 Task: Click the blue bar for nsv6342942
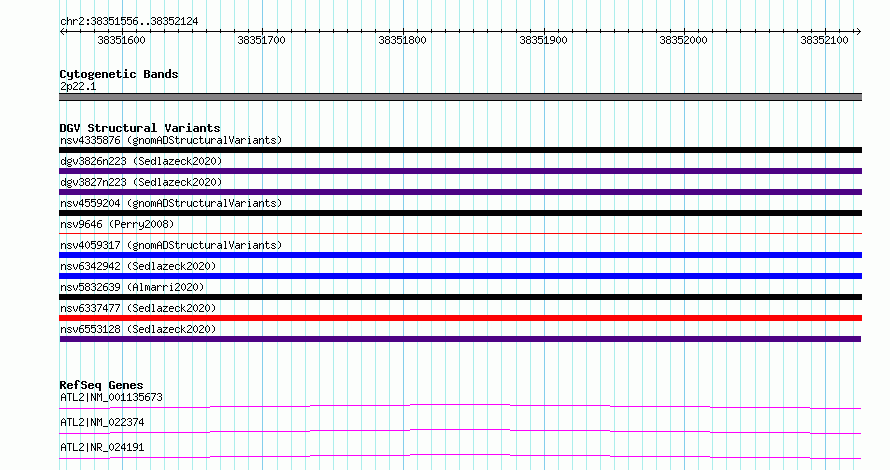coord(460,276)
